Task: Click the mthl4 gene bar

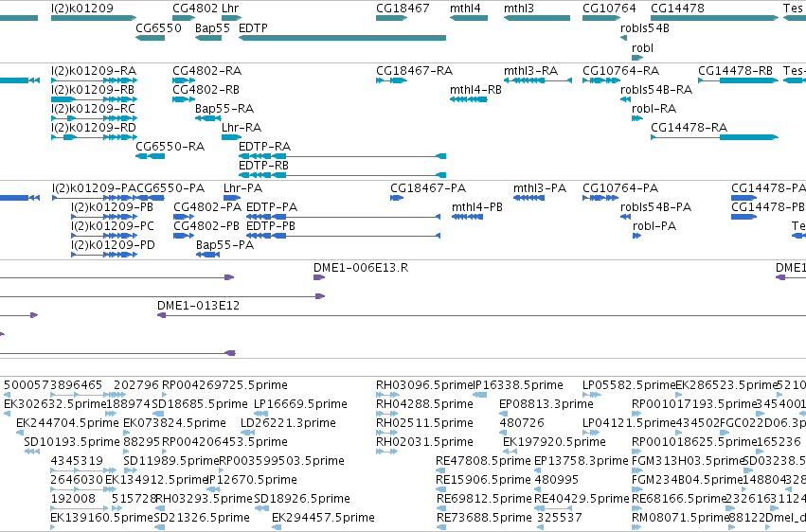Action: click(469, 18)
